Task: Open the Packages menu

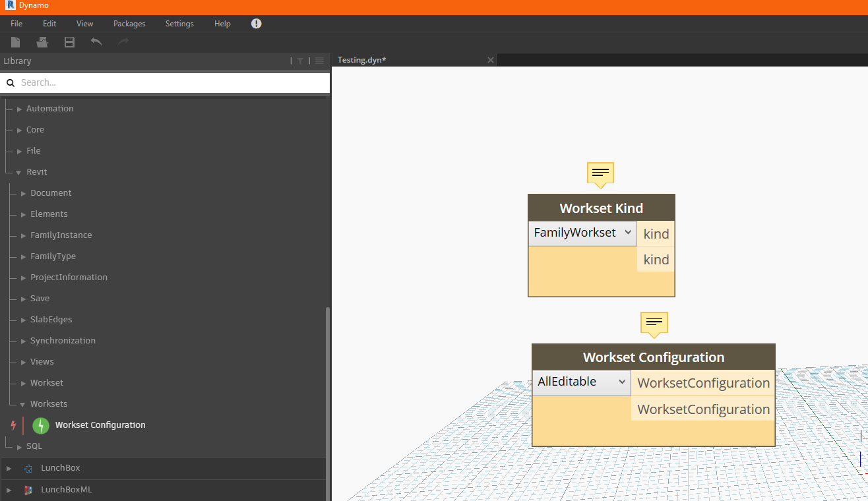Action: (x=129, y=23)
